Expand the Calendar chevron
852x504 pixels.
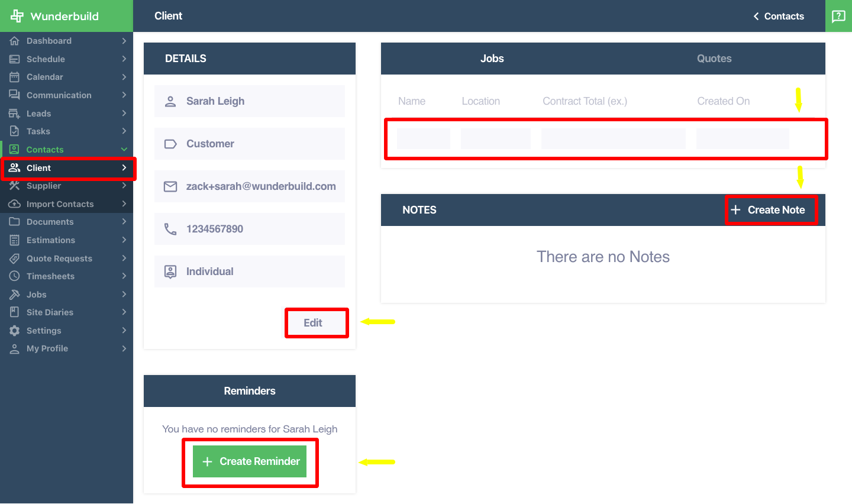pyautogui.click(x=124, y=77)
